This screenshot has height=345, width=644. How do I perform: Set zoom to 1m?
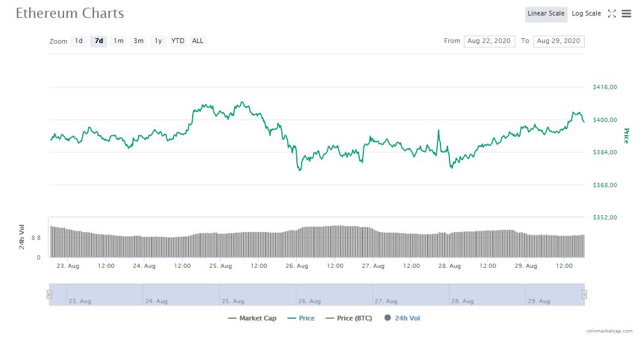(x=119, y=41)
